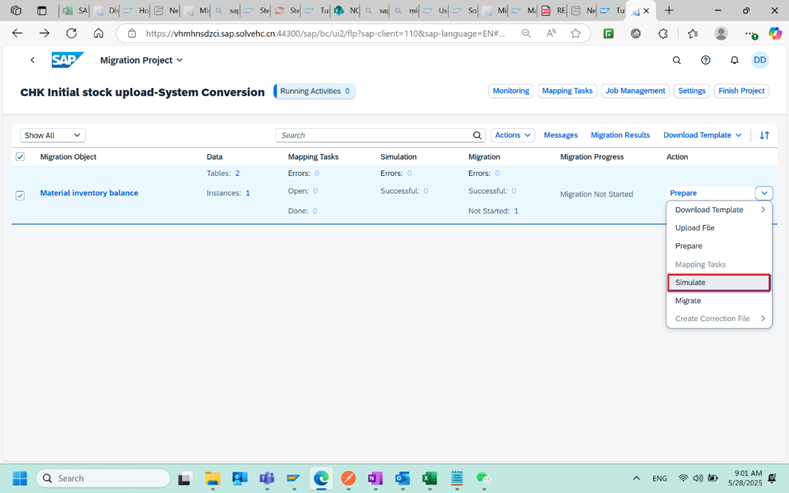Click the browser address bar URL
The height and width of the screenshot is (493, 789).
pyautogui.click(x=325, y=33)
